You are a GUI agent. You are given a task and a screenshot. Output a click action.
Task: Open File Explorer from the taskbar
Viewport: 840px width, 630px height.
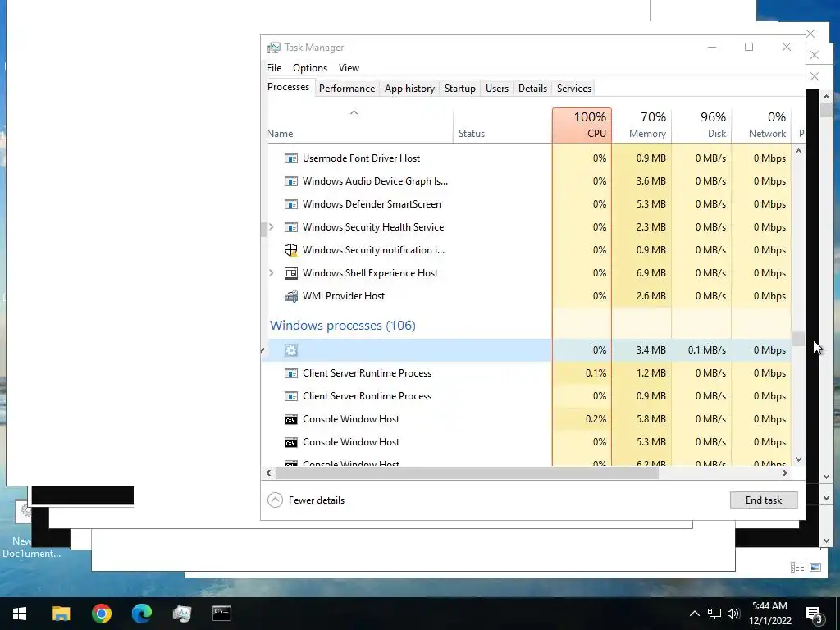(x=61, y=614)
